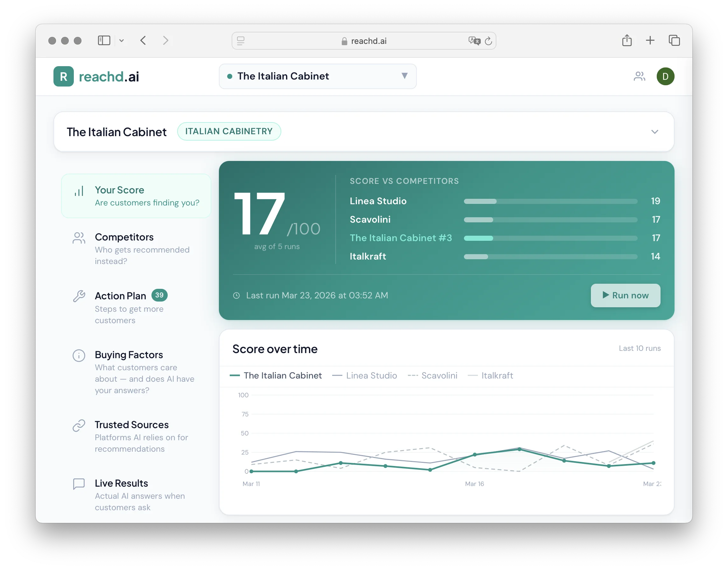Select the Action Plan menu item
Screen dimensions: 728x570
(x=120, y=295)
